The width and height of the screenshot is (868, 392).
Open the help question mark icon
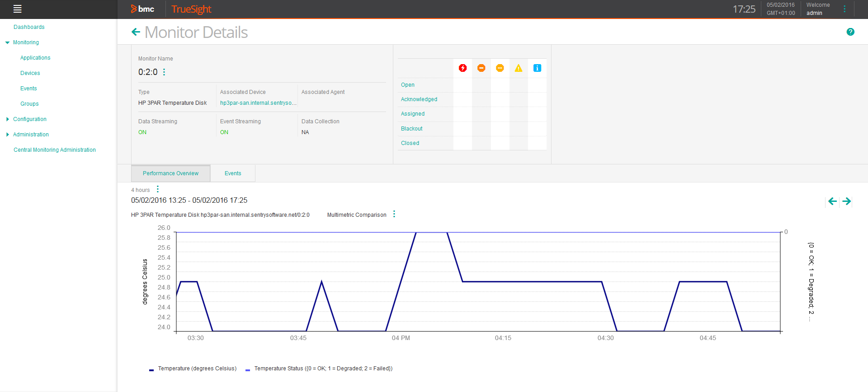(850, 32)
